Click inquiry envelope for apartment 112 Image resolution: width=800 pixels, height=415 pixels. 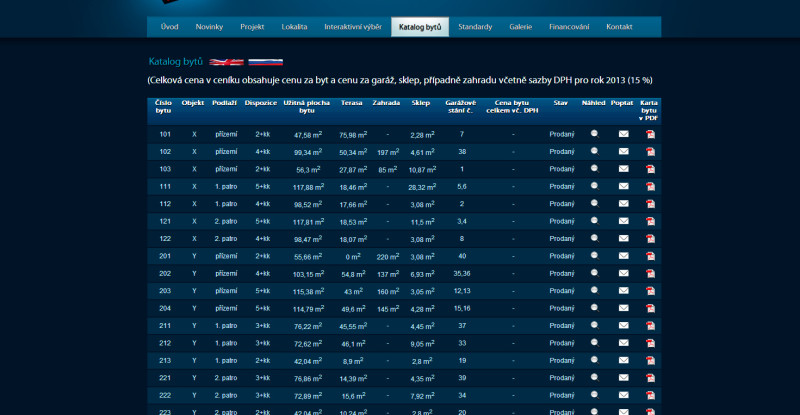coord(623,203)
